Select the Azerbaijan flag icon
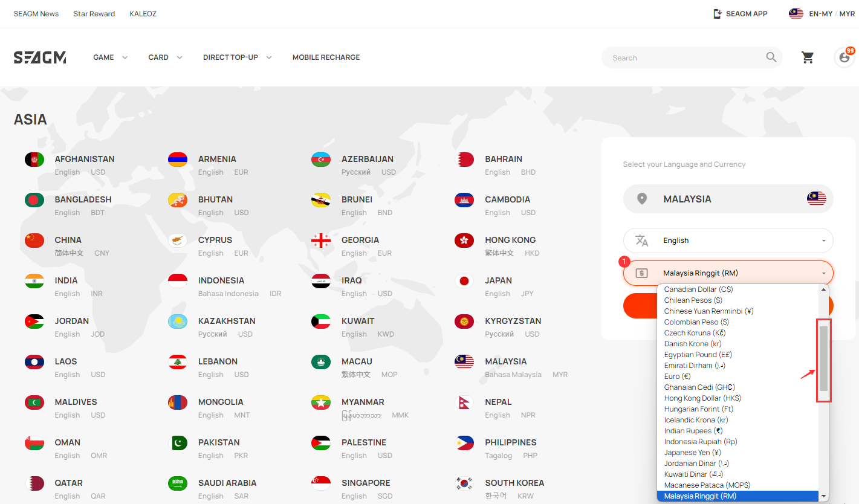This screenshot has height=504, width=859. coord(321,160)
